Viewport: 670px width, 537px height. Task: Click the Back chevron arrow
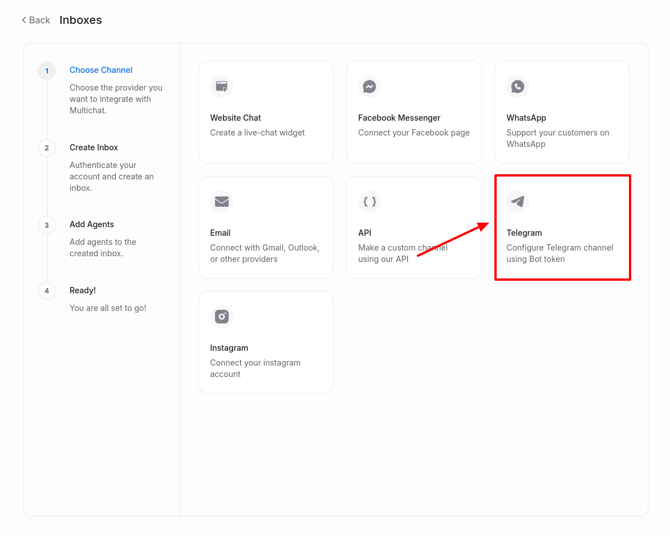24,20
